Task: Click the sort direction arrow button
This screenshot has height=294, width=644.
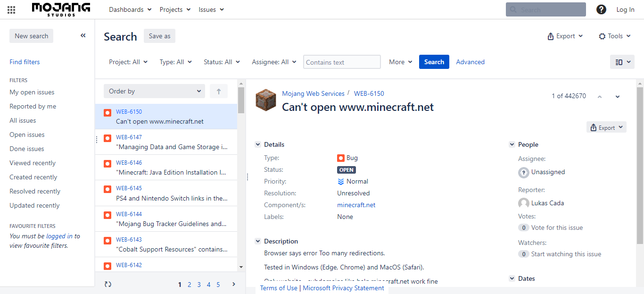Action: (x=219, y=92)
